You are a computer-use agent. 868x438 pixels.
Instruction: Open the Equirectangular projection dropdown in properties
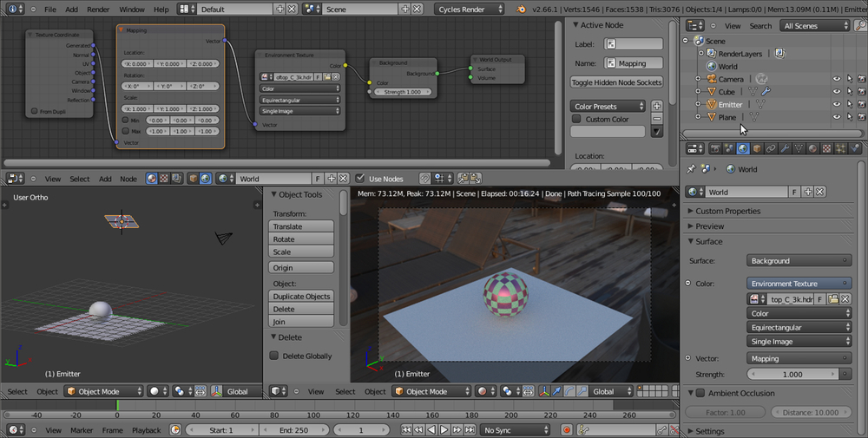pos(799,328)
